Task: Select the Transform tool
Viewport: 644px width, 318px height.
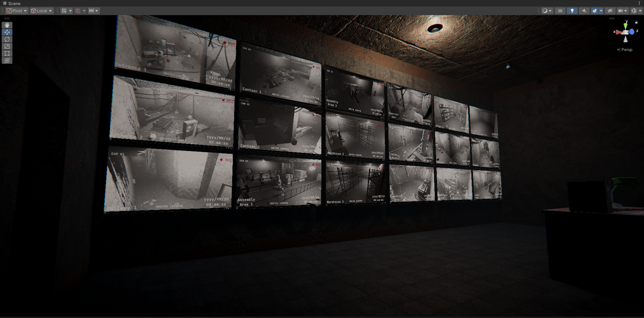Action: coord(7,60)
